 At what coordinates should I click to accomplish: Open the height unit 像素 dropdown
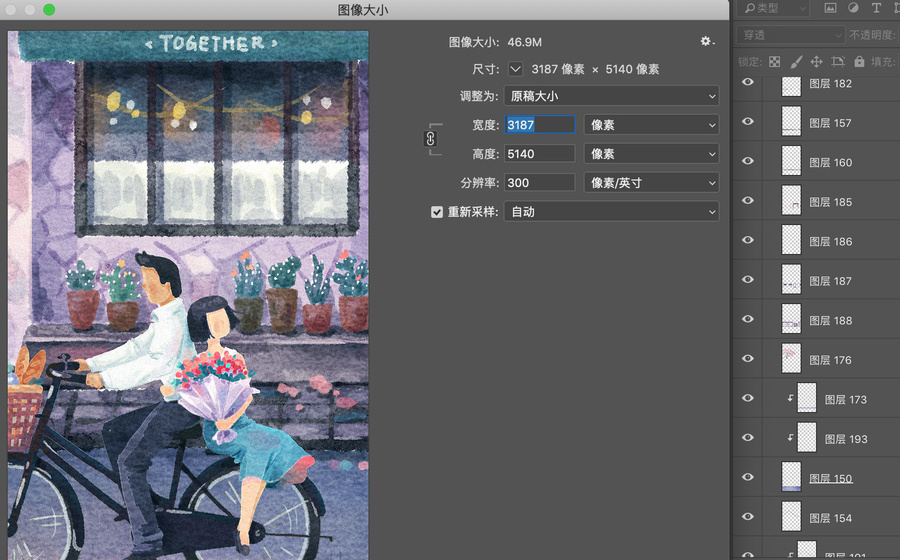[651, 154]
